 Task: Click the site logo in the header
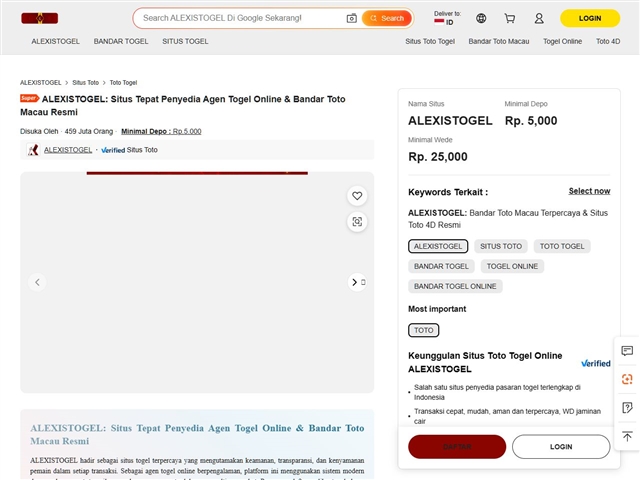[x=40, y=18]
